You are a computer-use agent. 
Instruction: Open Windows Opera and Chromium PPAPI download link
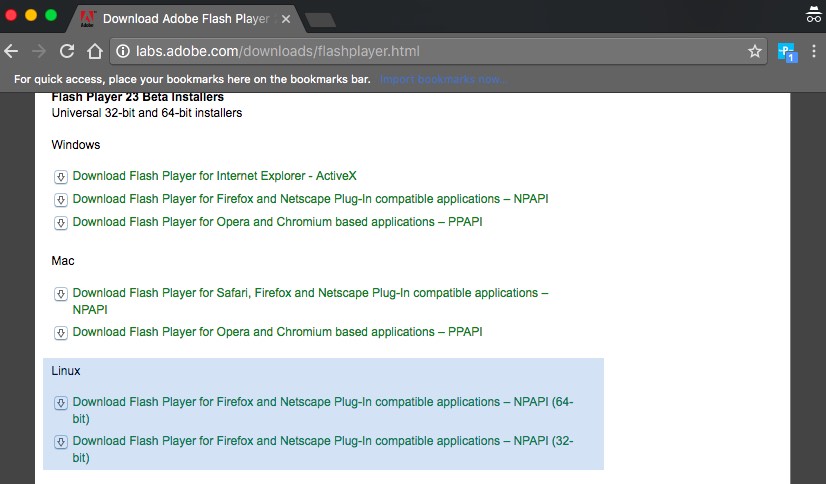click(277, 222)
